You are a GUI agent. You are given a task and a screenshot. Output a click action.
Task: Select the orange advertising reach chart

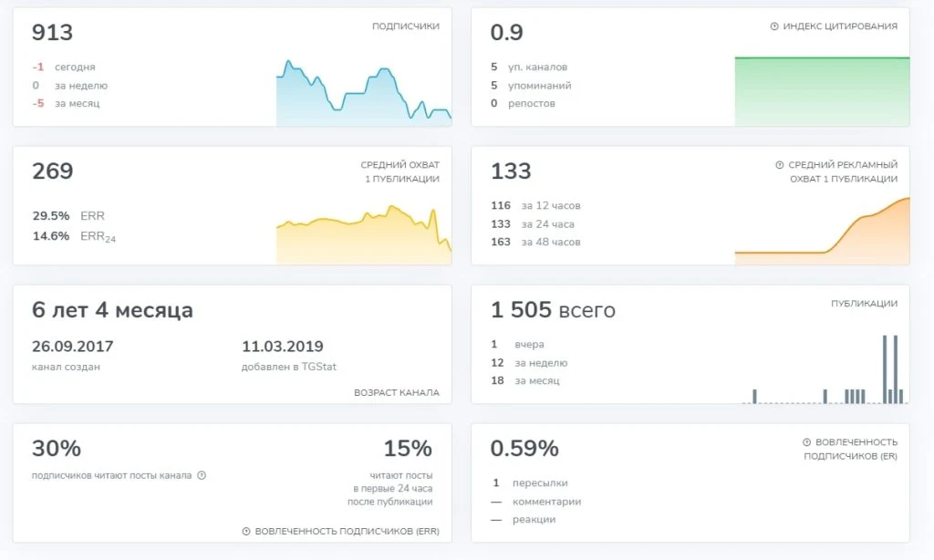pyautogui.click(x=822, y=231)
